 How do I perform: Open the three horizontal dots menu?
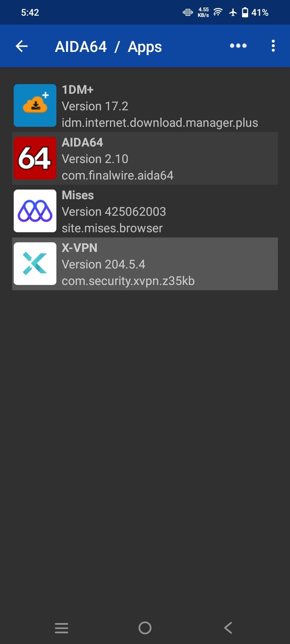coord(238,46)
